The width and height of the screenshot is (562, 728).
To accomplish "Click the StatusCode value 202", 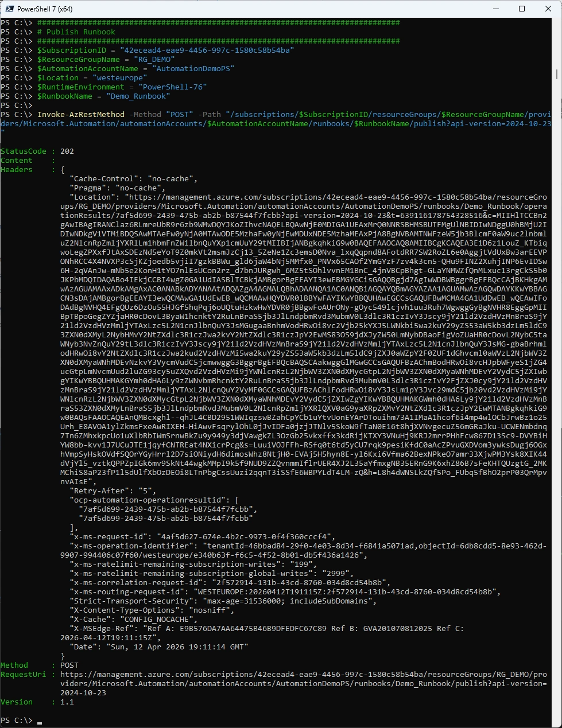I will point(67,151).
